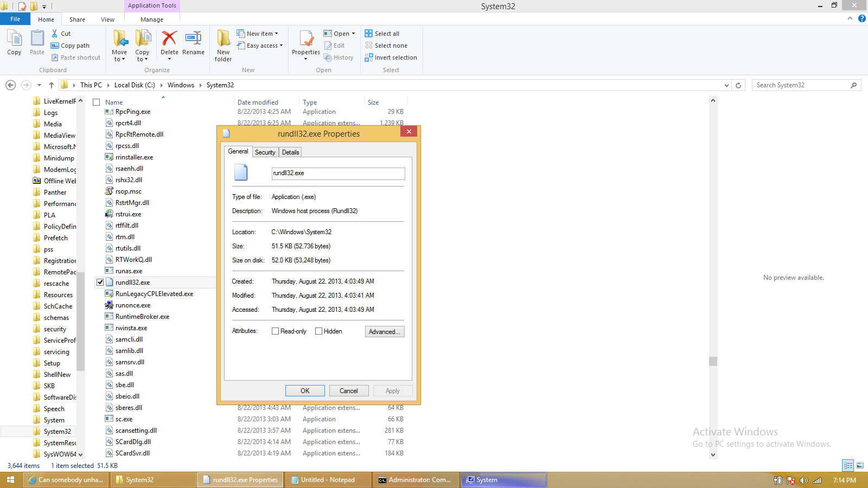Viewport: 868px width, 488px height.
Task: Collapse the ribbon with the chevron
Action: pyautogui.click(x=850, y=18)
